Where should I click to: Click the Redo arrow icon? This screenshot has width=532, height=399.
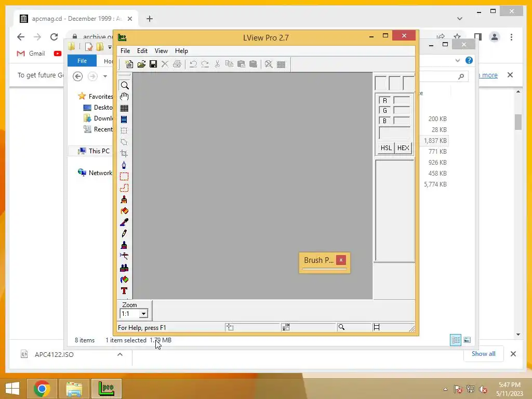point(205,64)
